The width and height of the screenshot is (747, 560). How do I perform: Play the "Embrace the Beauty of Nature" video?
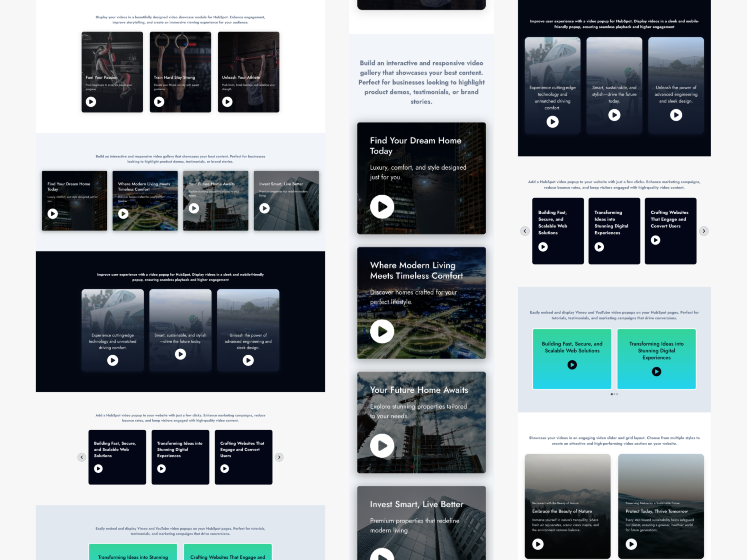click(538, 544)
